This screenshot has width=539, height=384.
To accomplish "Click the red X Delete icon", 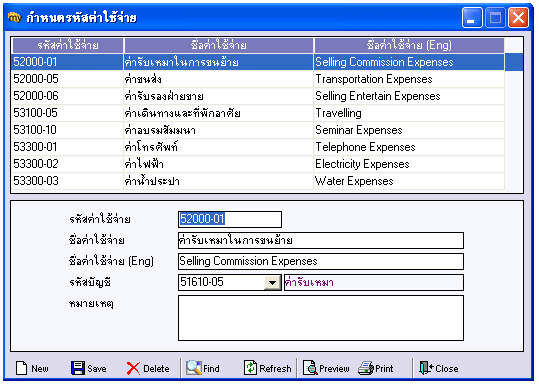I will point(133,369).
